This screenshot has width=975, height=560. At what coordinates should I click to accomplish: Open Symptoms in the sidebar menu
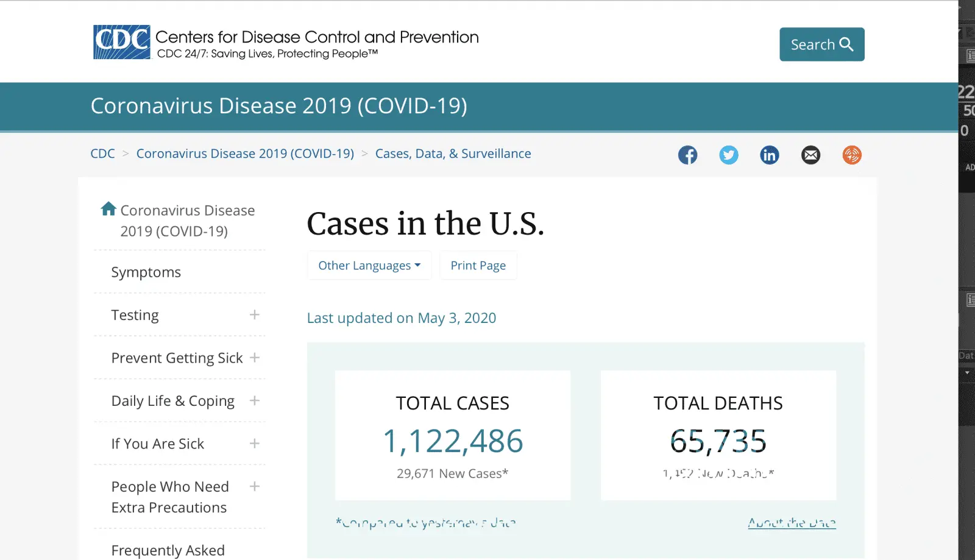point(146,272)
